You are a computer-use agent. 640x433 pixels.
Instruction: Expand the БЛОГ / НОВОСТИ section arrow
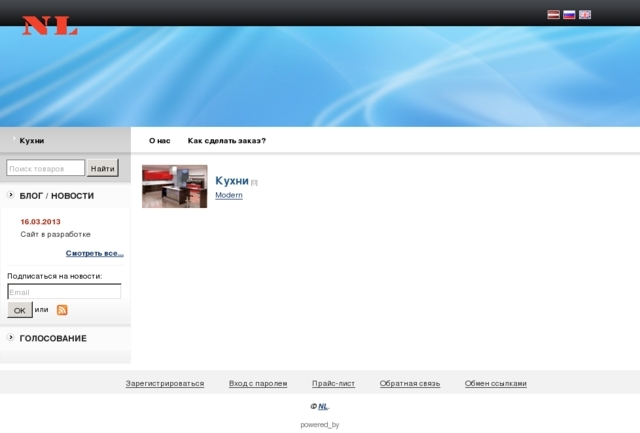(x=11, y=195)
